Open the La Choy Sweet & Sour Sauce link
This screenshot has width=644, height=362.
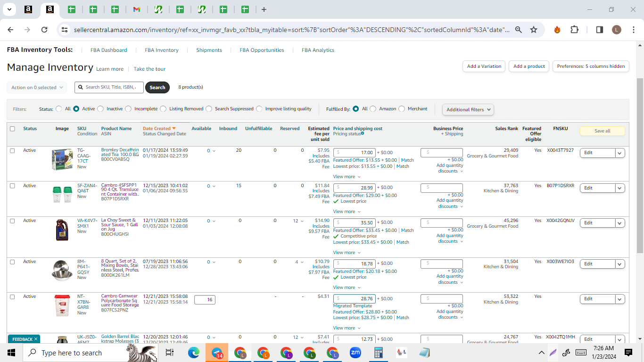point(120,226)
